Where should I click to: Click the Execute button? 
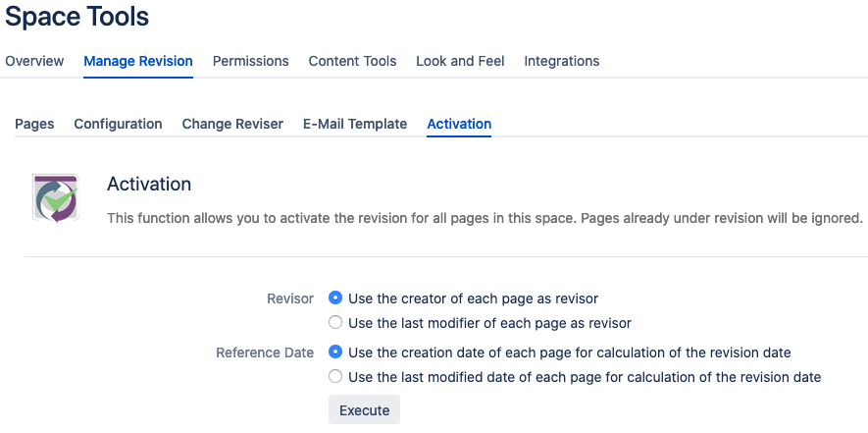tap(364, 410)
